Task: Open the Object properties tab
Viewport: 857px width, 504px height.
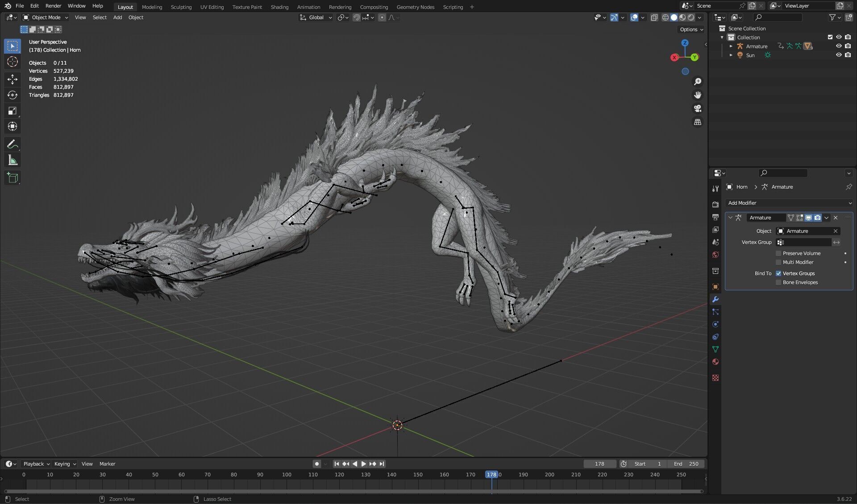Action: (715, 287)
